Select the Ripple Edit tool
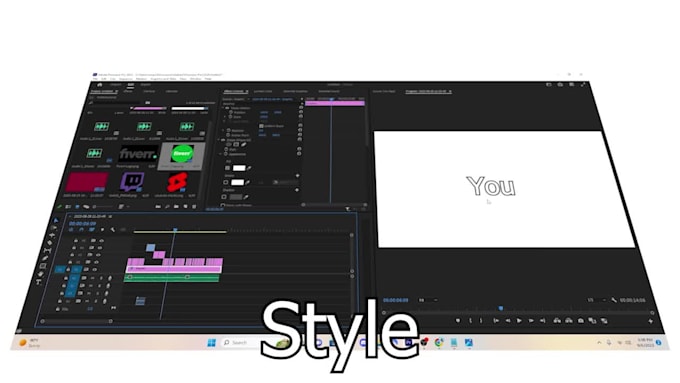The height and width of the screenshot is (383, 680). (52, 235)
